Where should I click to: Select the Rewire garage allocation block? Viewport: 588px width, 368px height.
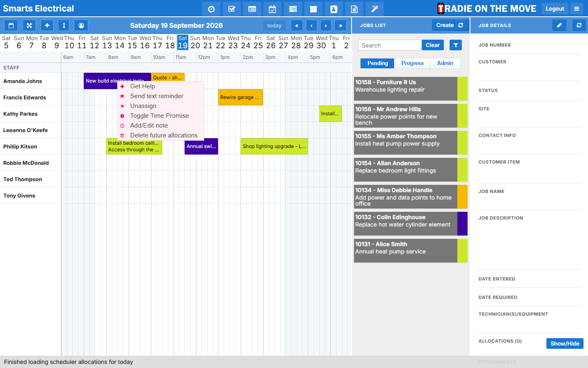tap(241, 97)
